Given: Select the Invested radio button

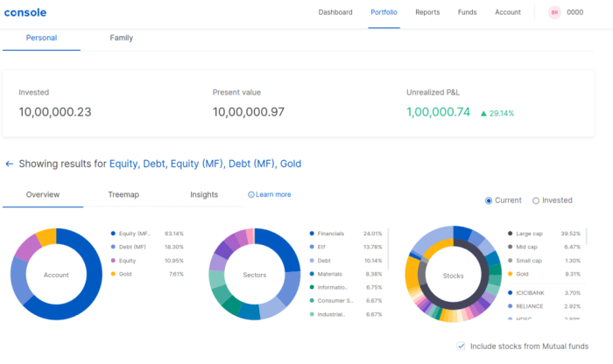Looking at the screenshot, I should pyautogui.click(x=536, y=200).
